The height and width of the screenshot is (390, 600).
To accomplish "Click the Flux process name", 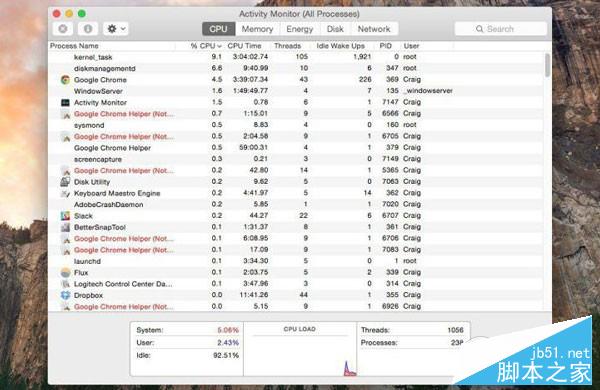I will tap(81, 273).
